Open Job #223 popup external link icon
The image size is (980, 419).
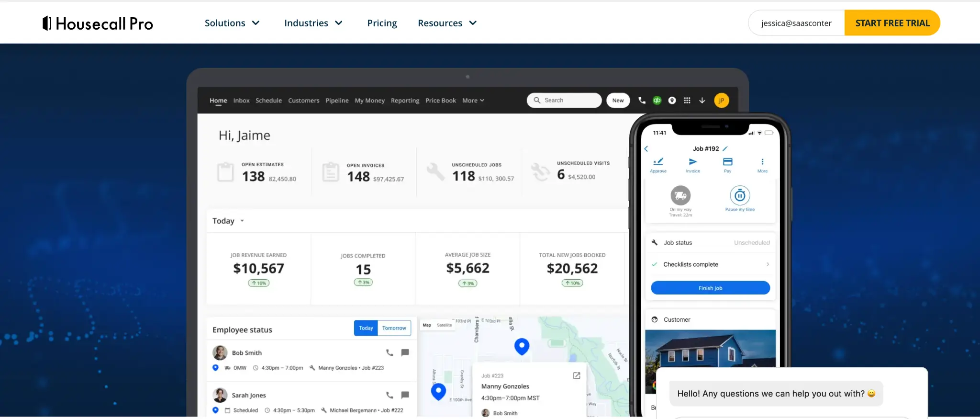[577, 376]
